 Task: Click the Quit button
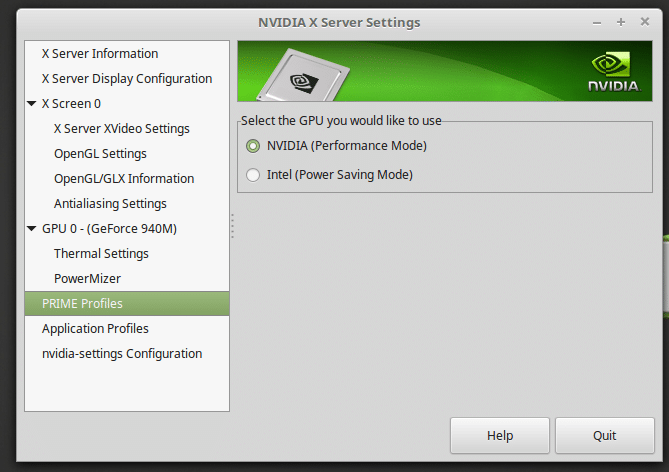click(605, 436)
